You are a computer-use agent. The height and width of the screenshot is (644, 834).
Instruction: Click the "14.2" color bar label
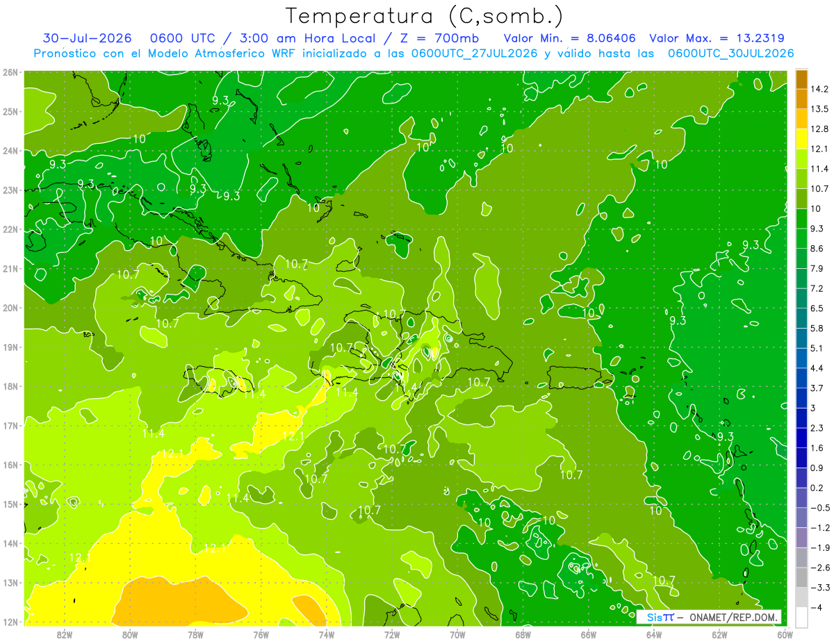[x=820, y=89]
